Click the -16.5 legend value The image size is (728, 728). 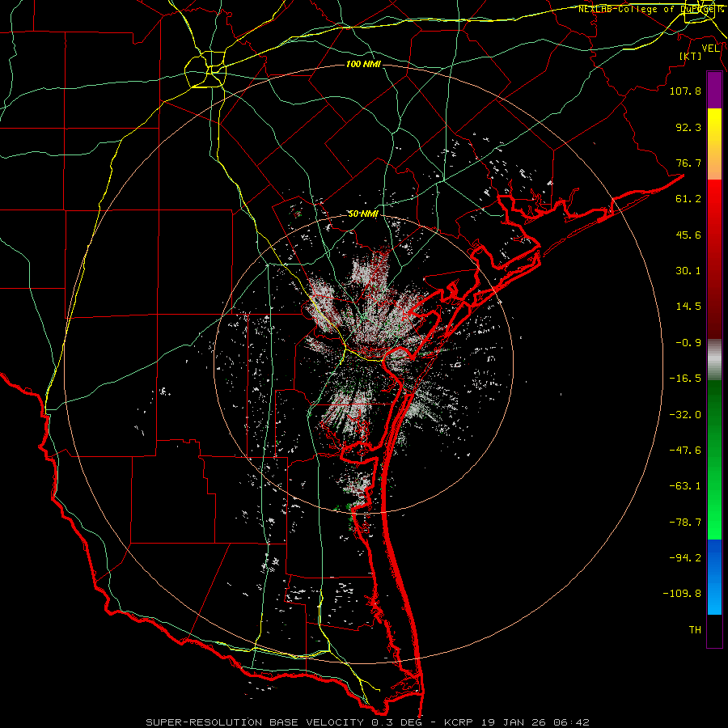pos(685,379)
